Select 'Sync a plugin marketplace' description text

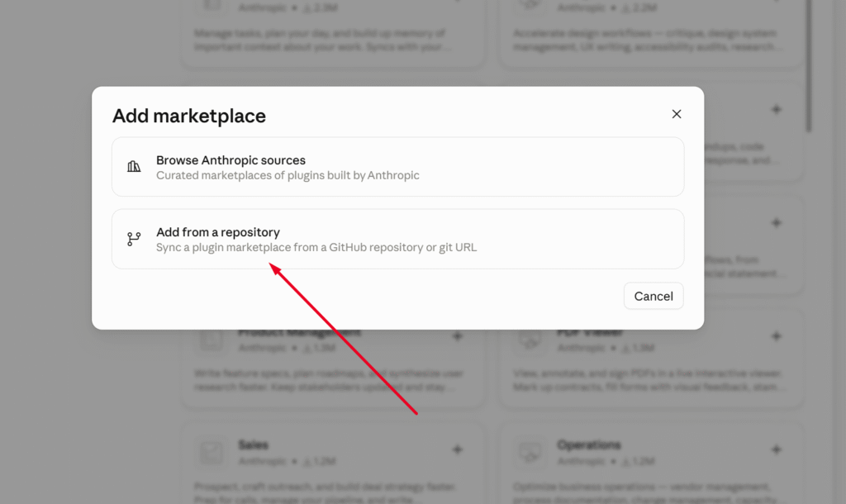point(316,247)
